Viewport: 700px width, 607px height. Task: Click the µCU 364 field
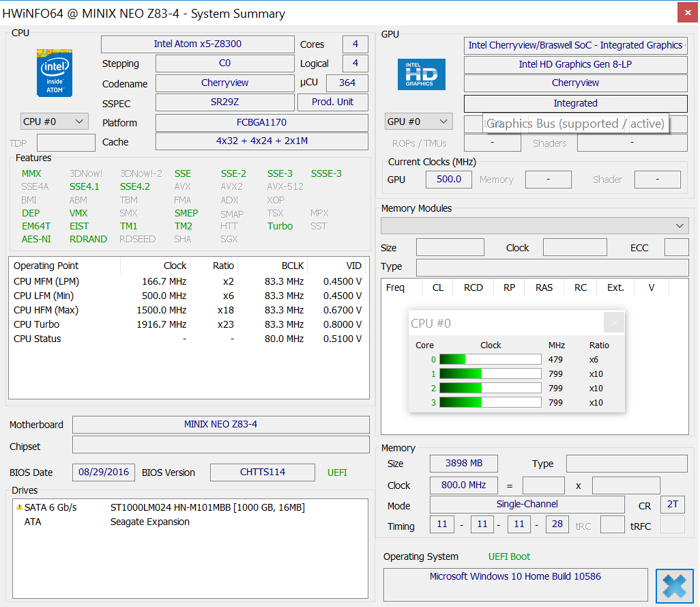[347, 83]
